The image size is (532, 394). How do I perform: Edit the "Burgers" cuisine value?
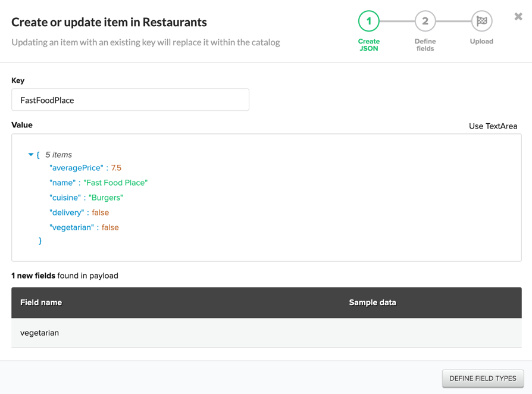[x=106, y=198]
